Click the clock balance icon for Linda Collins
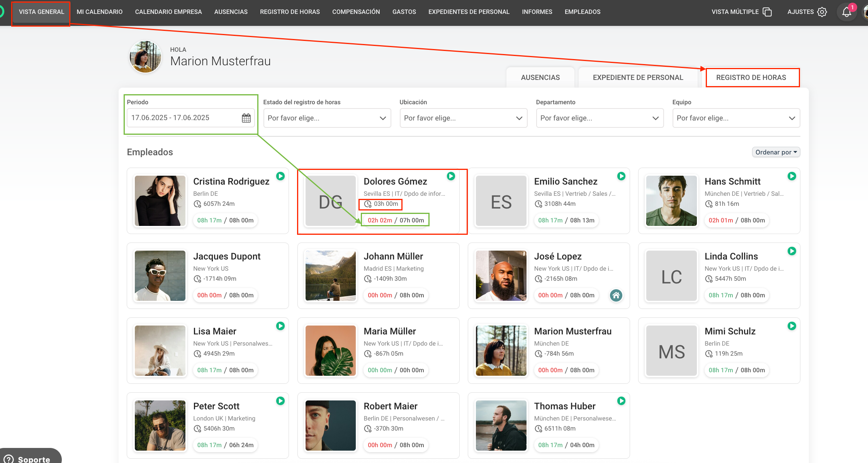 pos(709,279)
